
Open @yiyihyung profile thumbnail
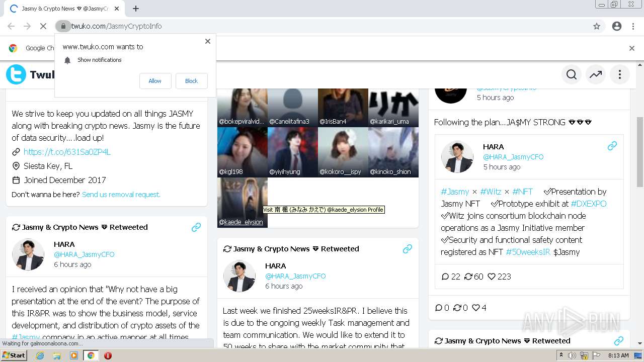click(x=293, y=152)
